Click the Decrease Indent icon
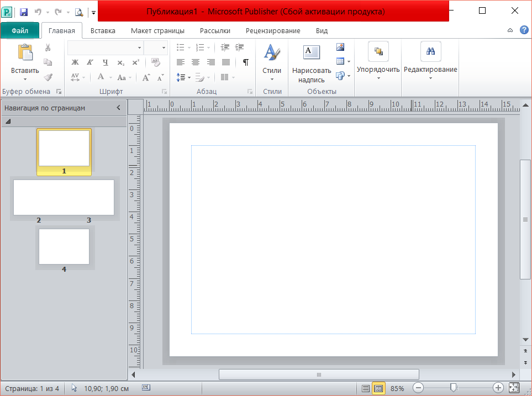 tap(225, 47)
